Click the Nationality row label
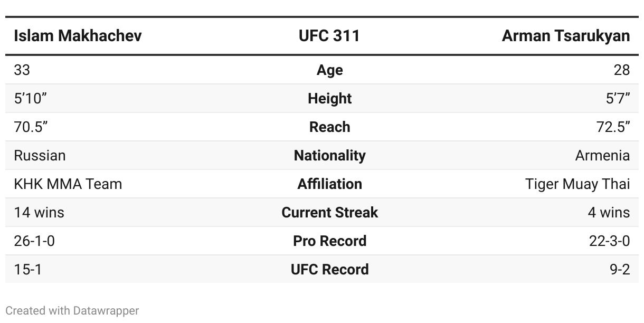This screenshot has width=644, height=323. (x=329, y=156)
